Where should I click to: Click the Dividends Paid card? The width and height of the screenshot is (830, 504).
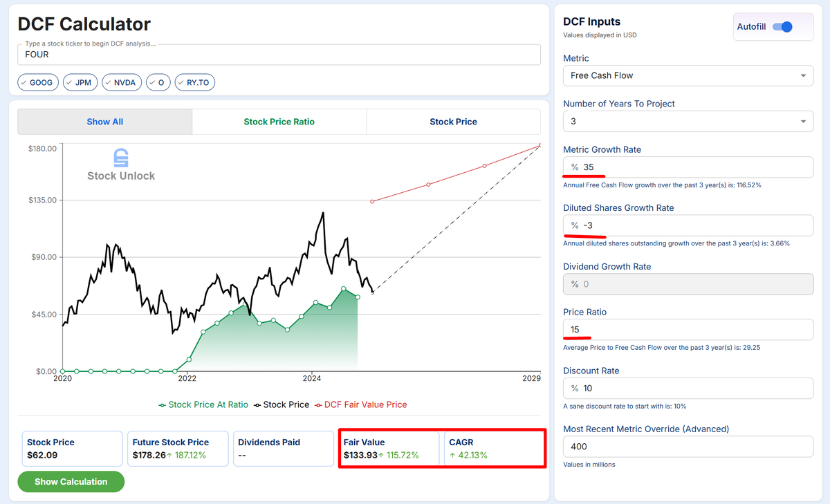click(x=284, y=449)
